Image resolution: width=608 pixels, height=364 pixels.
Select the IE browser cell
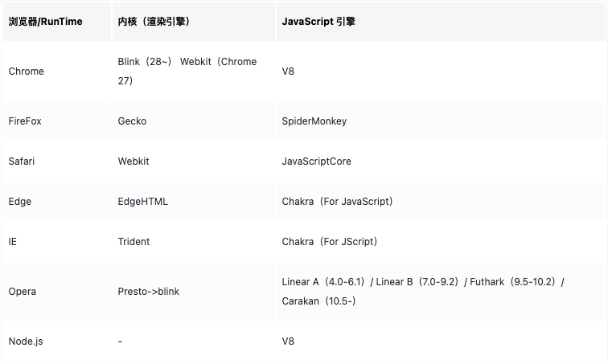[12, 242]
